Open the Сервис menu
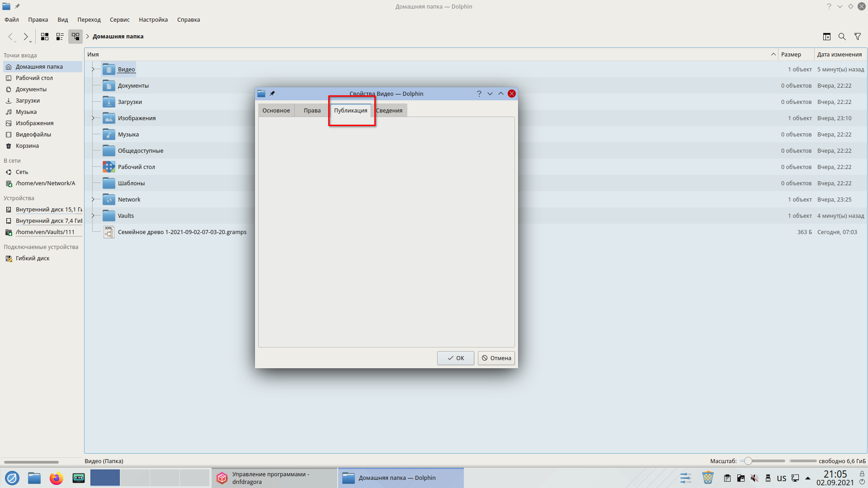Viewport: 868px width, 488px height. pyautogui.click(x=119, y=19)
